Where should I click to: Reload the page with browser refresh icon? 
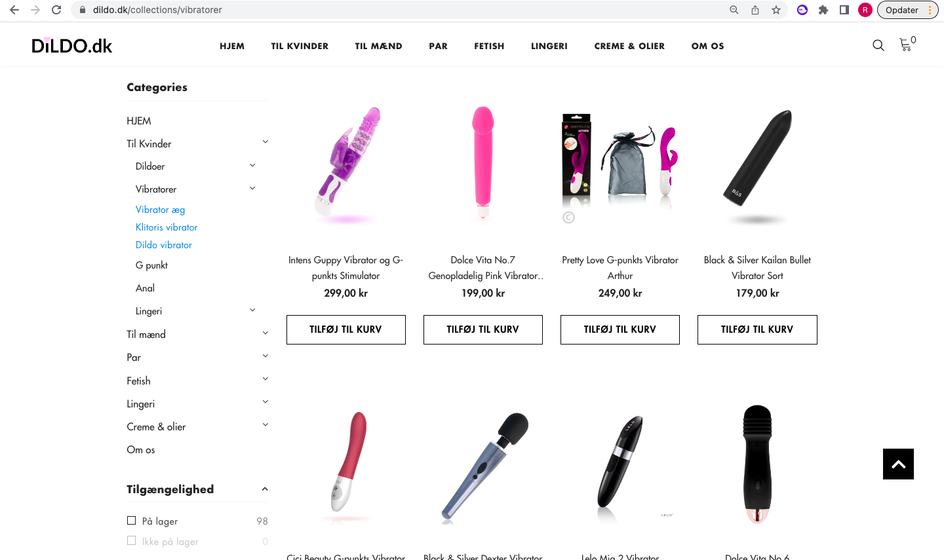pyautogui.click(x=56, y=10)
